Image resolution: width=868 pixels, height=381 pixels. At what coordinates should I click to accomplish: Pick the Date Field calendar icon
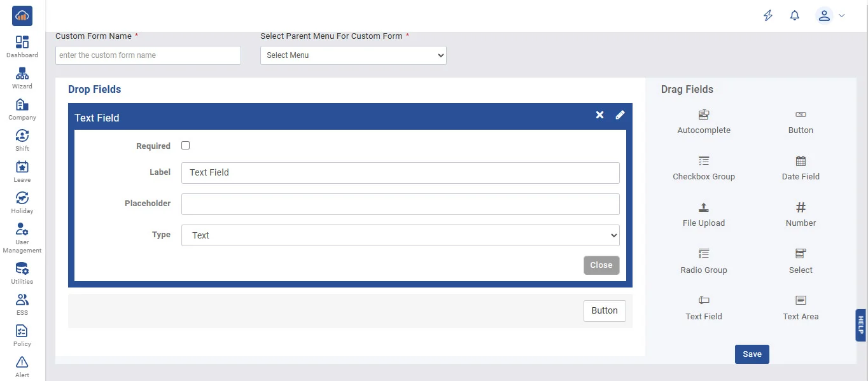tap(801, 161)
